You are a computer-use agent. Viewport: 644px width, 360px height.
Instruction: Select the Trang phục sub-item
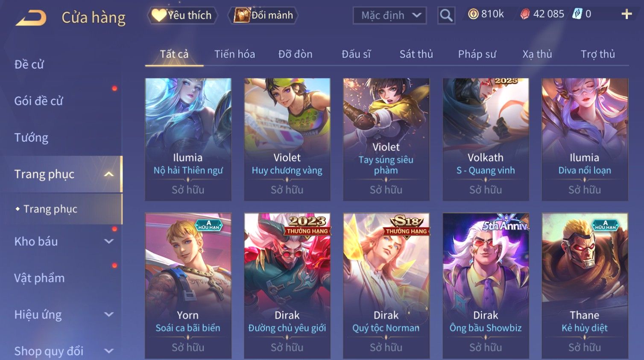click(x=50, y=209)
